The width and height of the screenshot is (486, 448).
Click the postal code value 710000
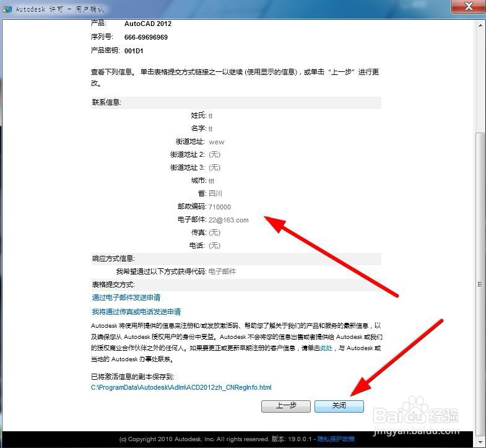click(x=220, y=207)
